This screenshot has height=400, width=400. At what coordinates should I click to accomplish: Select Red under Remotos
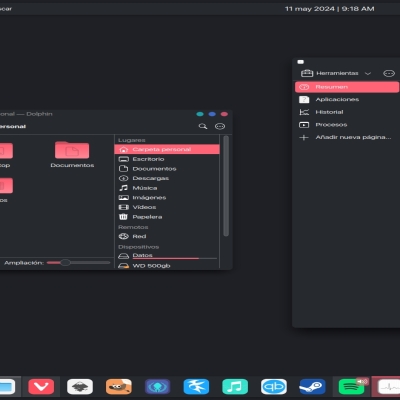[x=167, y=236]
